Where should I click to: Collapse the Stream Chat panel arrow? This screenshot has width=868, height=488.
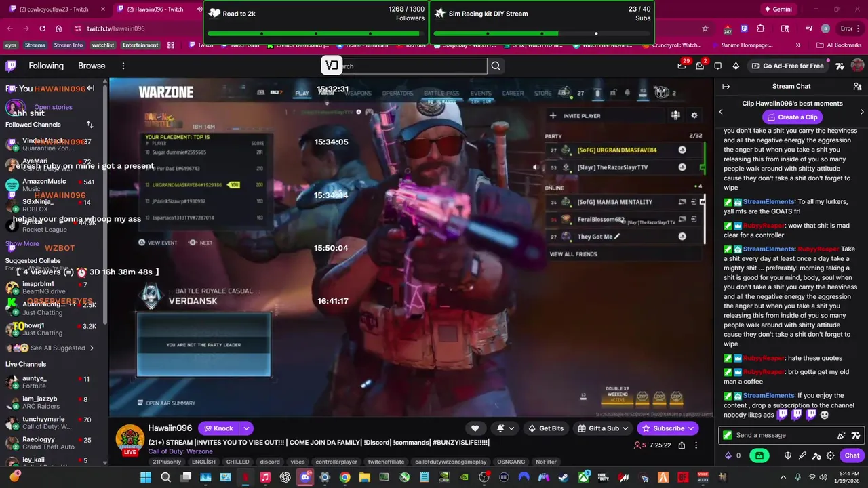pos(726,87)
